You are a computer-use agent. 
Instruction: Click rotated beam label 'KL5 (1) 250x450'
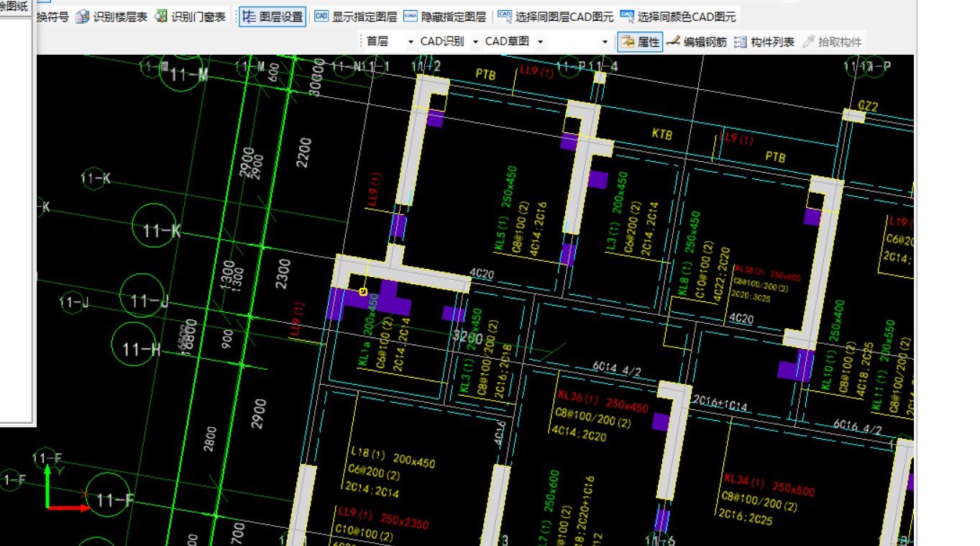[x=505, y=209]
